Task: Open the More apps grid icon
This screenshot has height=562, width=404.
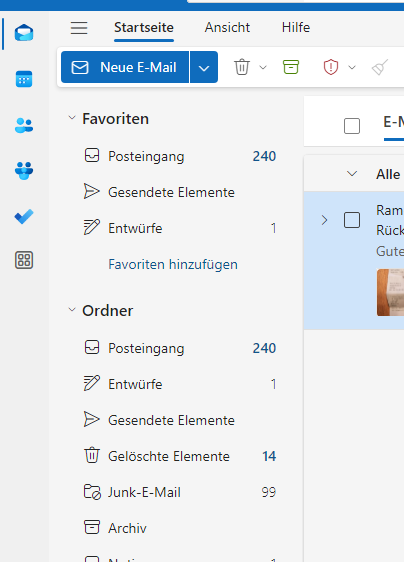Action: 24,260
